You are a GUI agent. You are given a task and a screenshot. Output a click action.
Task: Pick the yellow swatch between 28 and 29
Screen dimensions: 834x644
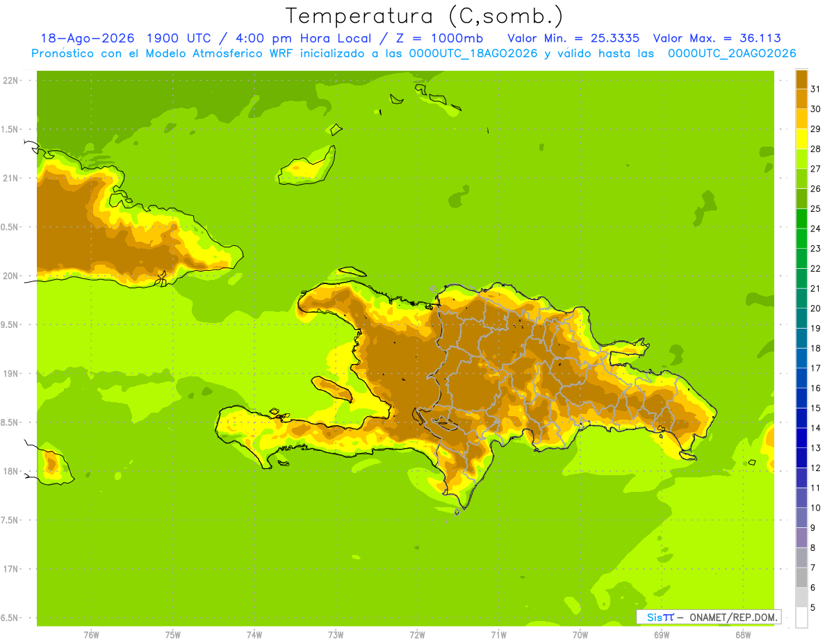coord(801,139)
